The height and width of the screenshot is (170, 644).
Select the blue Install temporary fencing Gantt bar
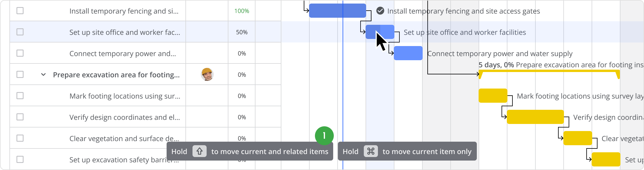[x=337, y=11]
